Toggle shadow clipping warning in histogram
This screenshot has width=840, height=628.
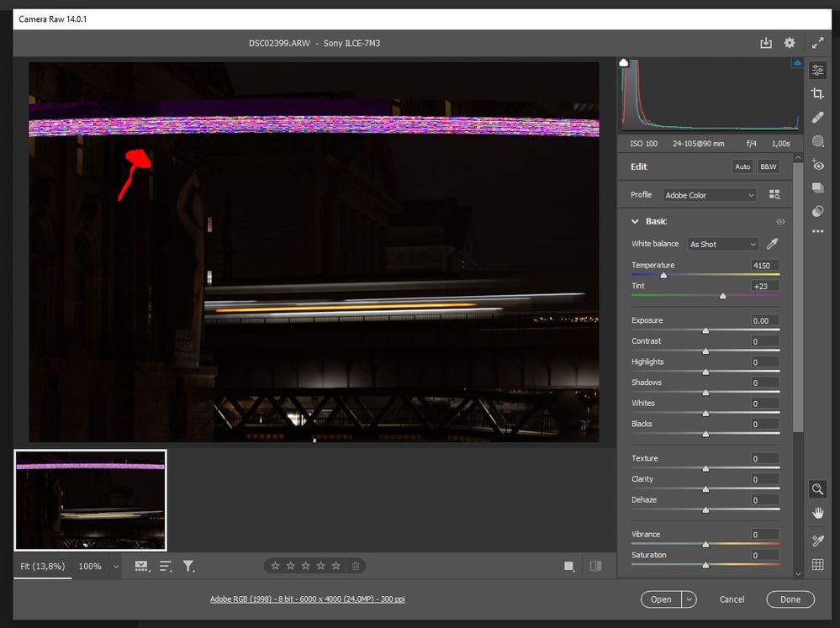624,63
